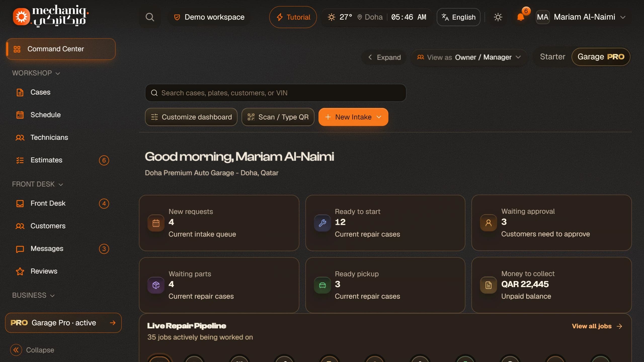644x362 pixels.
Task: Open Schedule in the sidebar
Action: [60, 115]
